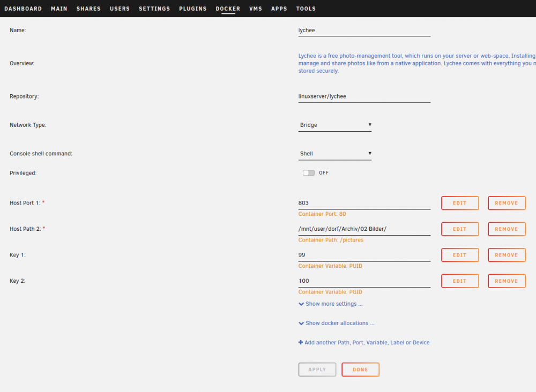Screen dimensions: 536x392
Task: Click the Privileged label
Action: pyautogui.click(x=23, y=173)
